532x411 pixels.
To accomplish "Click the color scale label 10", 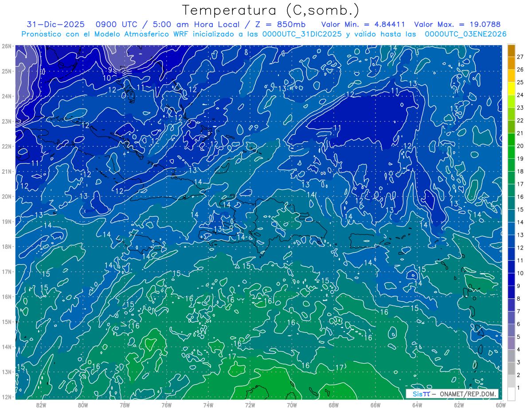I will (520, 273).
